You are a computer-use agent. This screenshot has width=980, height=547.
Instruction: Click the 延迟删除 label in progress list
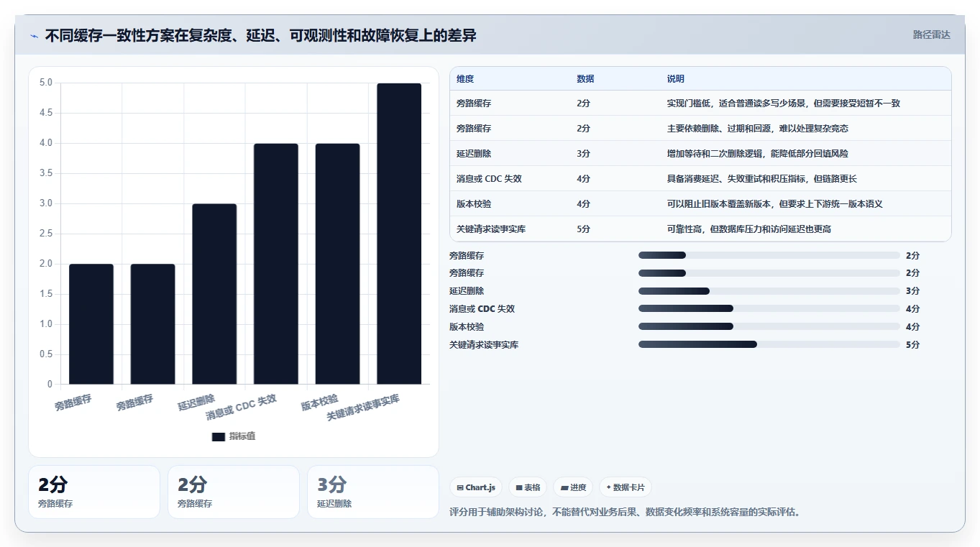coord(467,291)
